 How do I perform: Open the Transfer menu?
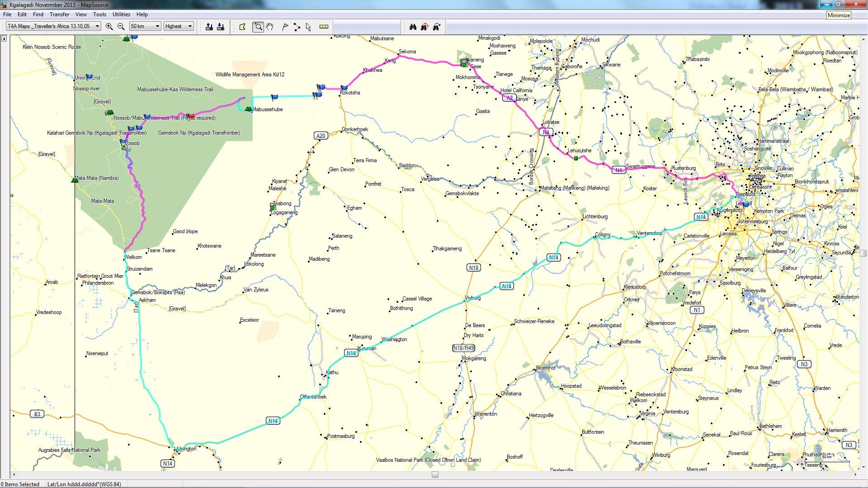point(59,14)
